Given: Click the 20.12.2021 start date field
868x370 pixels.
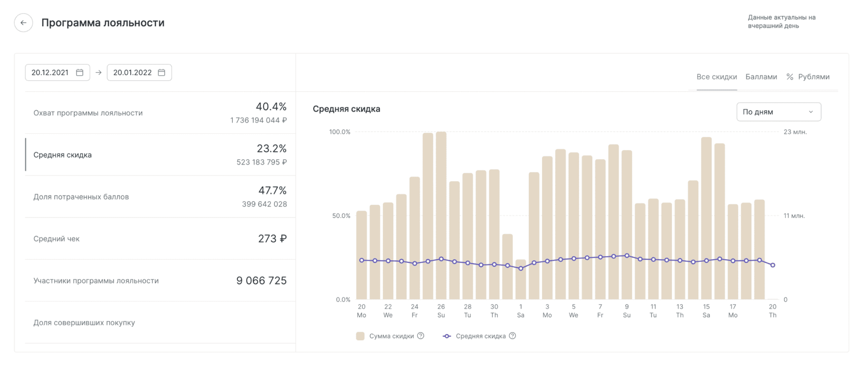Looking at the screenshot, I should point(50,72).
